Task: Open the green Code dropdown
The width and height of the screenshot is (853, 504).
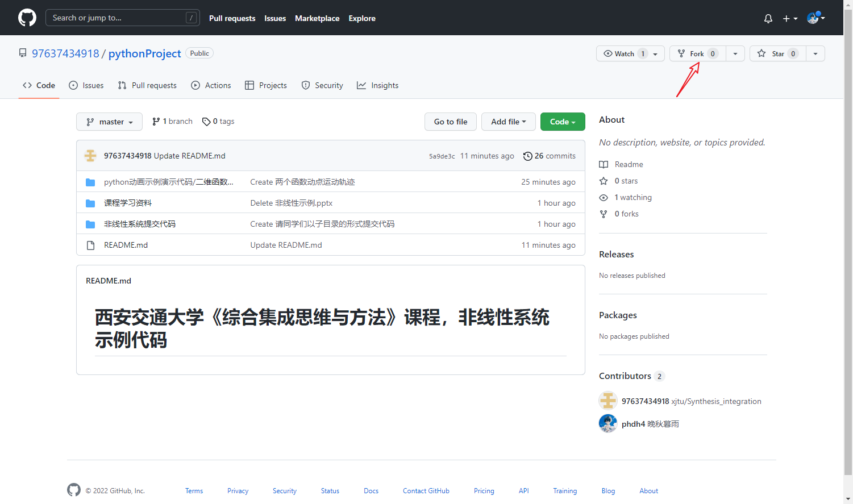Action: coord(563,122)
